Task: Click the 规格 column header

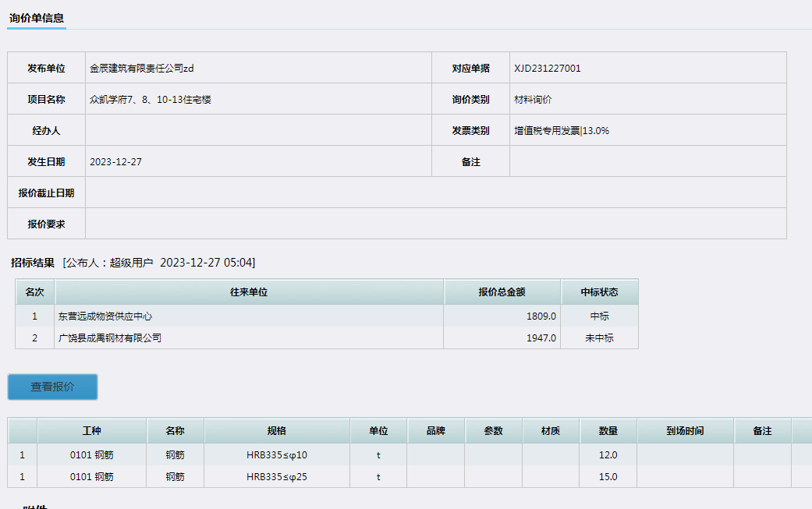Action: click(277, 431)
